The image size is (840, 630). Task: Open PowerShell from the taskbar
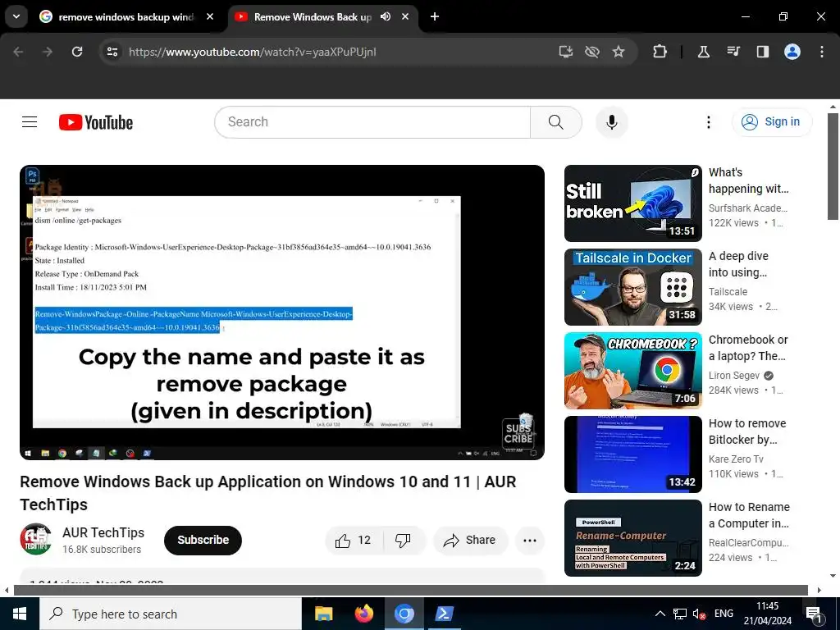click(x=444, y=614)
